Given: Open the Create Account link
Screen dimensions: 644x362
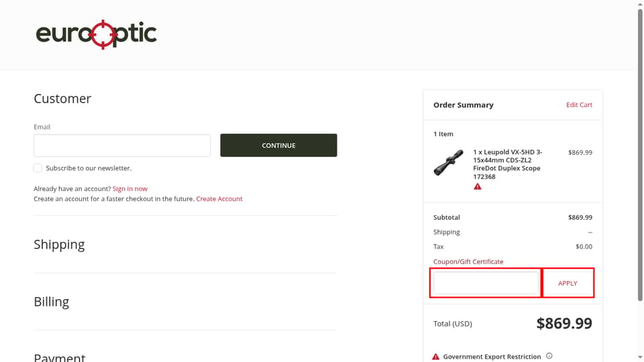Looking at the screenshot, I should click(x=219, y=198).
